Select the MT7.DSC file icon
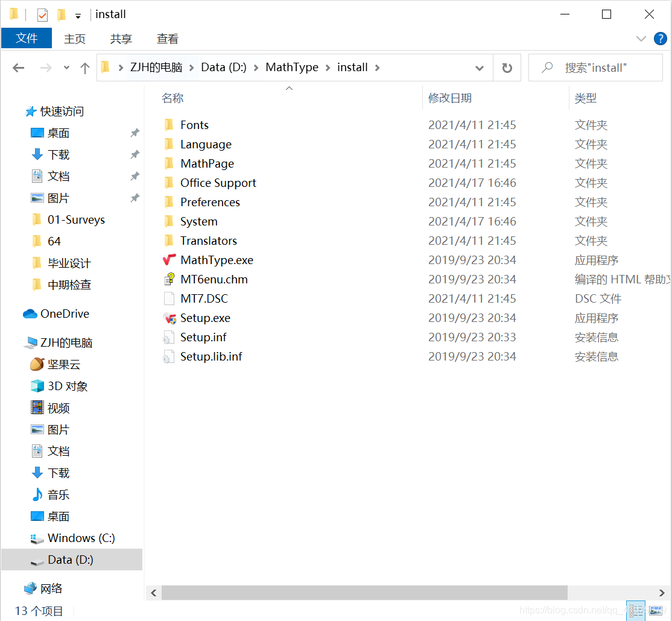This screenshot has height=621, width=672. pyautogui.click(x=170, y=298)
